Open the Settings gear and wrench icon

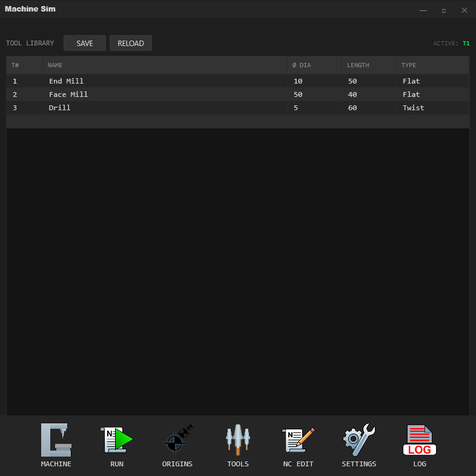359,440
